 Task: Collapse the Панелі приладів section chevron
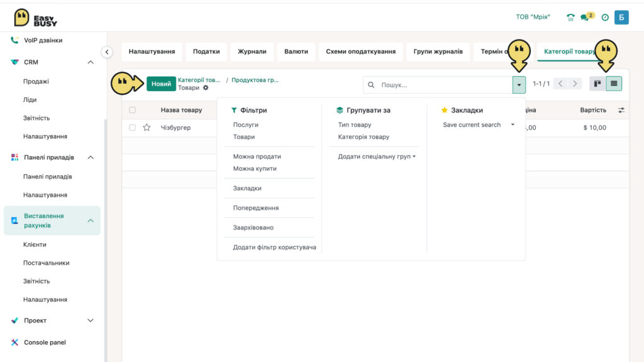pos(91,157)
